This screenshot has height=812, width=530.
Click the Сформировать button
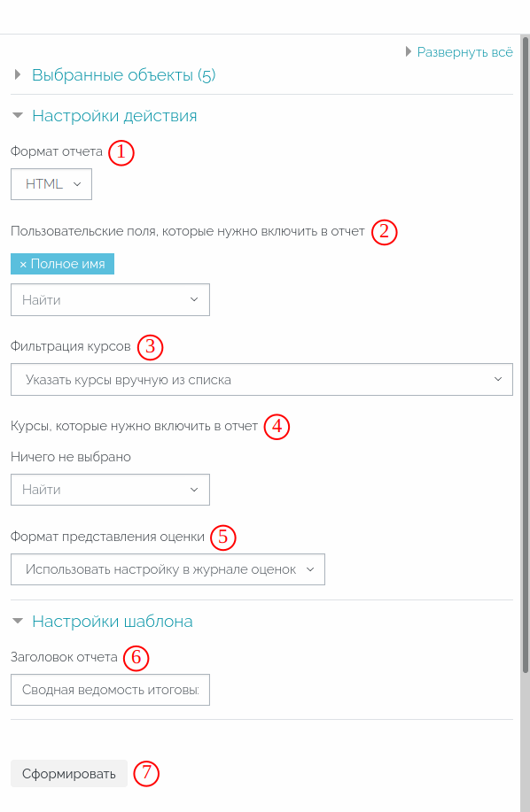coord(69,774)
